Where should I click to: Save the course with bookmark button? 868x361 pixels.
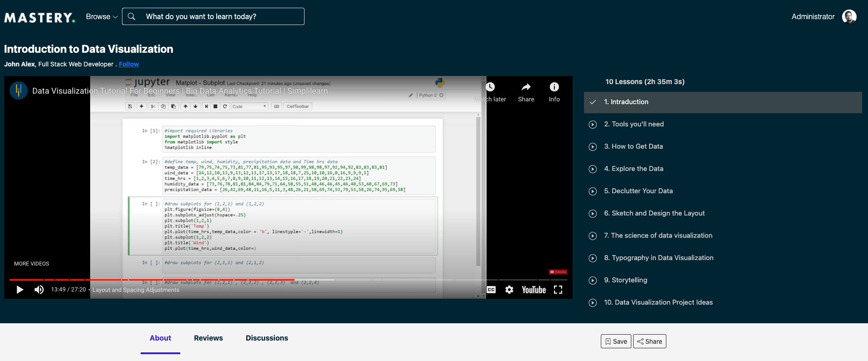coord(616,341)
